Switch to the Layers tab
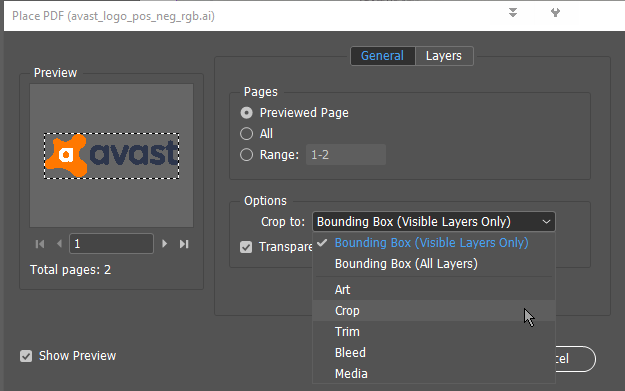The width and height of the screenshot is (625, 391). pos(444,56)
